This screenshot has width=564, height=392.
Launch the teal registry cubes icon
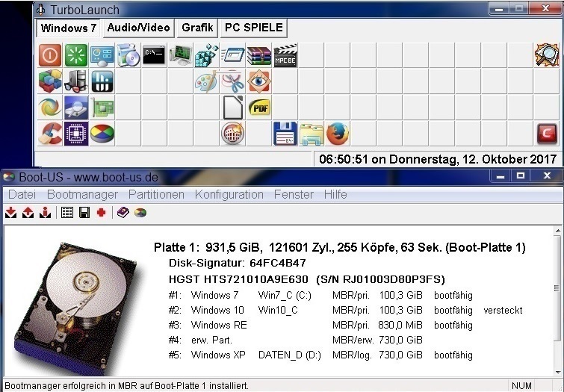206,55
